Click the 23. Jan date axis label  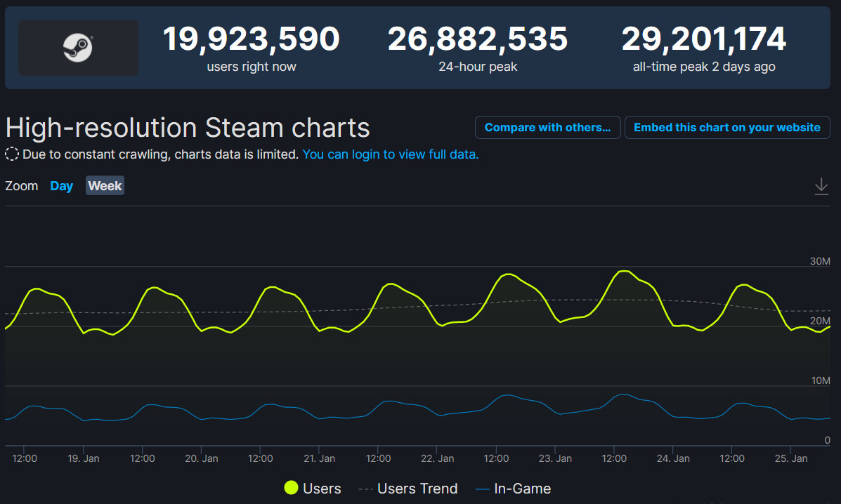pyautogui.click(x=555, y=458)
